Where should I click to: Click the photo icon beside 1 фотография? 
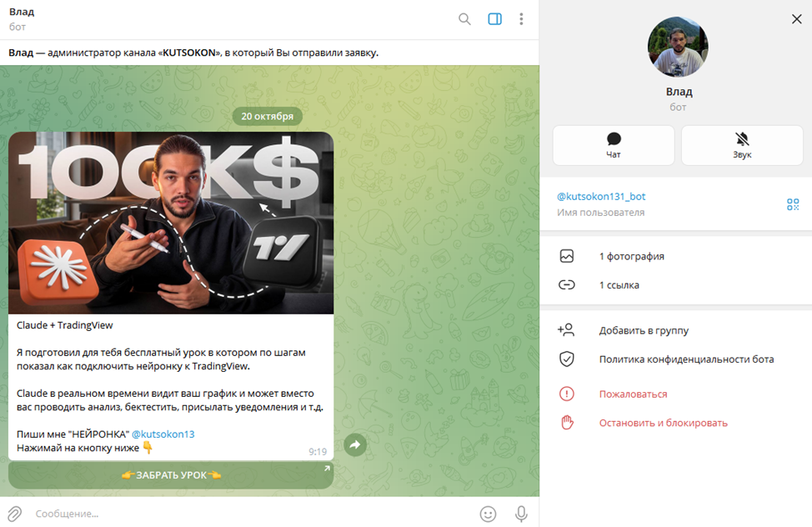pyautogui.click(x=567, y=256)
